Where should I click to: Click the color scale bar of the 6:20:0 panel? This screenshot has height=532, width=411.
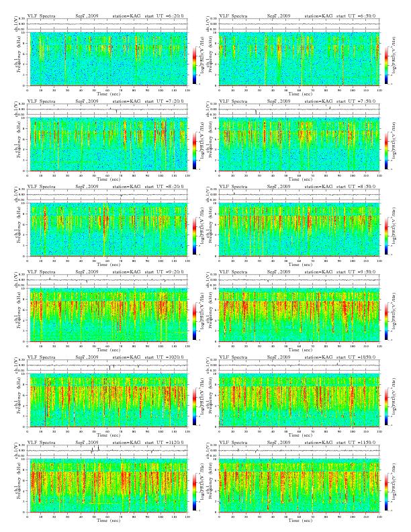(x=194, y=65)
